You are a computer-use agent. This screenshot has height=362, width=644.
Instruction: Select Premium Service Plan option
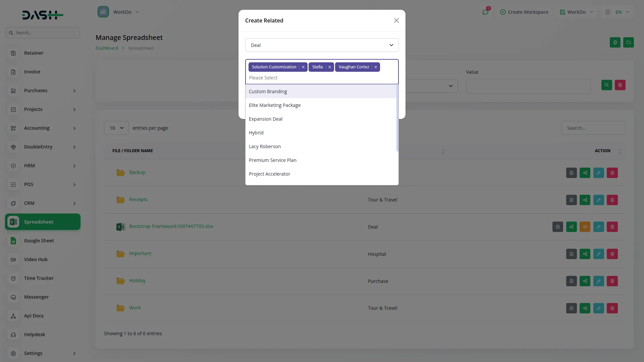click(273, 160)
